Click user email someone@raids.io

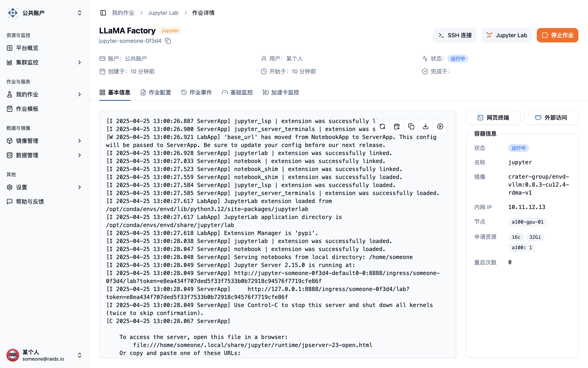pos(43,359)
